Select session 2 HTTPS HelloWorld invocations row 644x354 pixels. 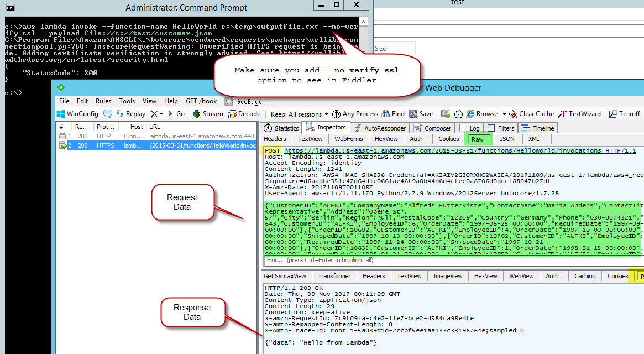[x=156, y=145]
